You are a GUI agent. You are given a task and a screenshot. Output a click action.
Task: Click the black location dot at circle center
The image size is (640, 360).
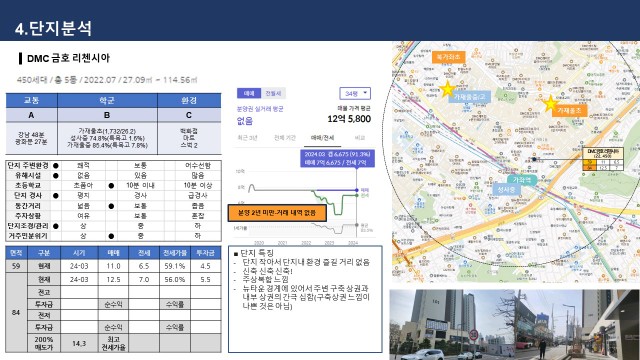[534, 159]
